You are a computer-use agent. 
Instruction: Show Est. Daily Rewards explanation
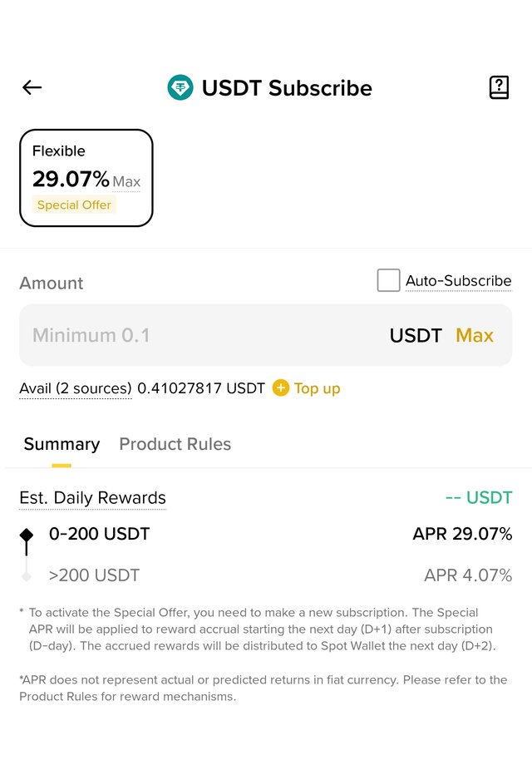(x=92, y=497)
